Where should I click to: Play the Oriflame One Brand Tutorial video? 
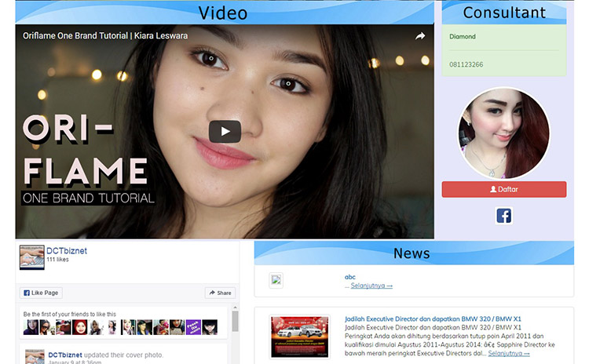(225, 131)
